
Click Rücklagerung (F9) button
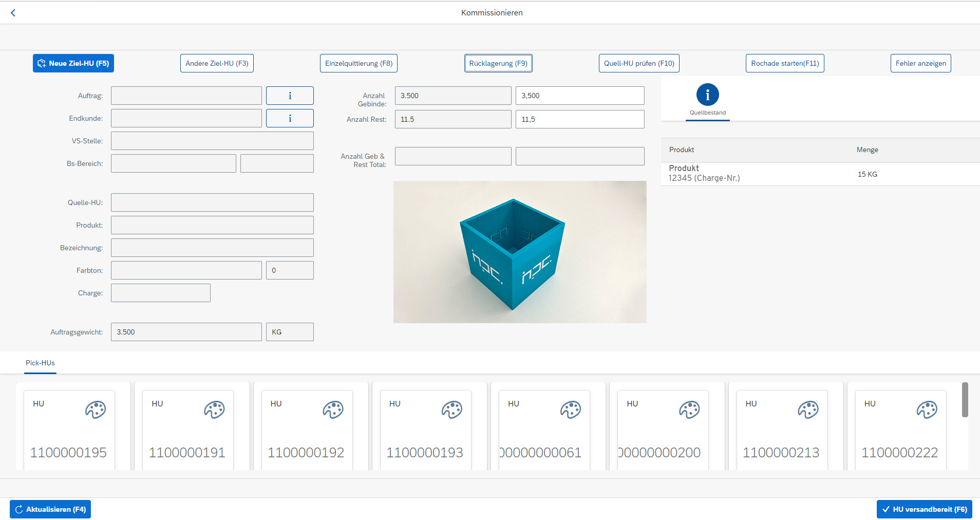point(498,63)
